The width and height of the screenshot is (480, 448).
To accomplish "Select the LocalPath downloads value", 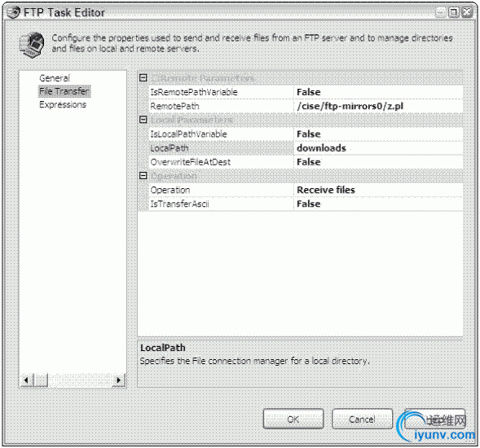I will coord(378,148).
